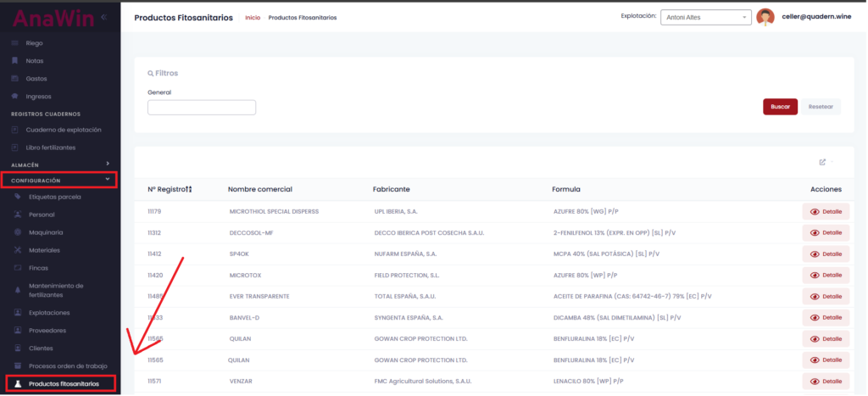Viewport: 868px width, 396px height.
Task: Click the Resetear button
Action: [821, 107]
